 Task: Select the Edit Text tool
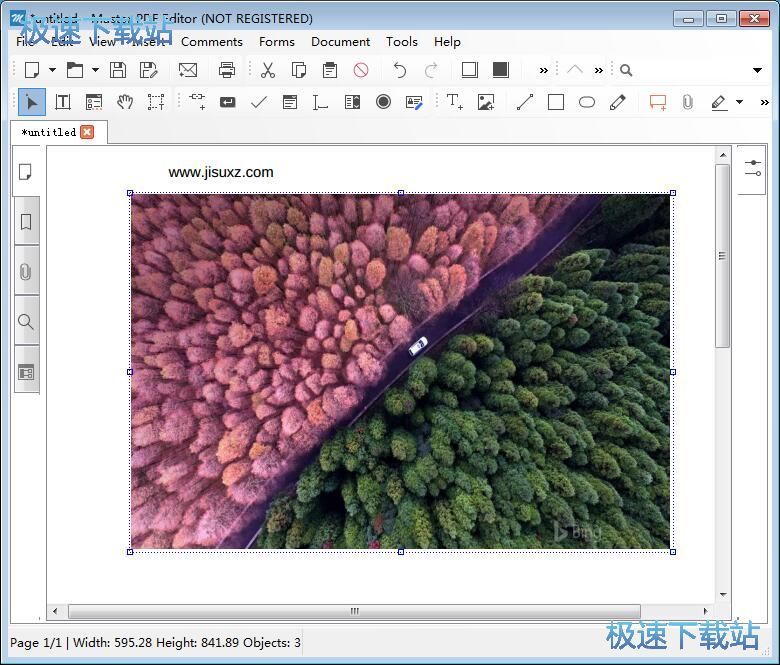[x=63, y=102]
